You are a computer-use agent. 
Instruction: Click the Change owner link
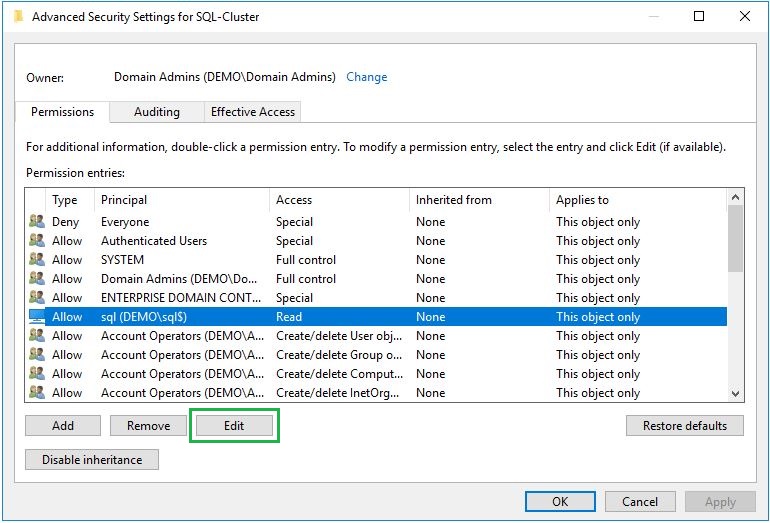pos(366,77)
